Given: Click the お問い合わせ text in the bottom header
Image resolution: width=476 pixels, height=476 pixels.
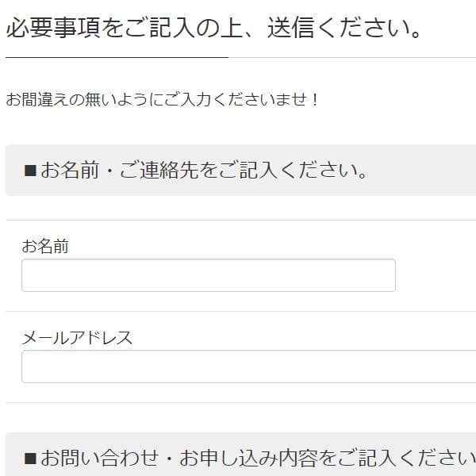Looking at the screenshot, I should click(x=100, y=458).
